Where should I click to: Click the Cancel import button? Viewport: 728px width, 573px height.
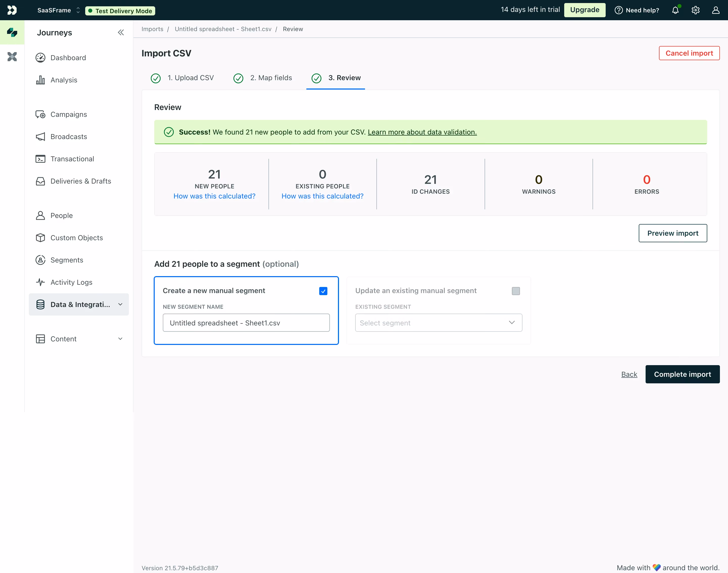point(689,53)
